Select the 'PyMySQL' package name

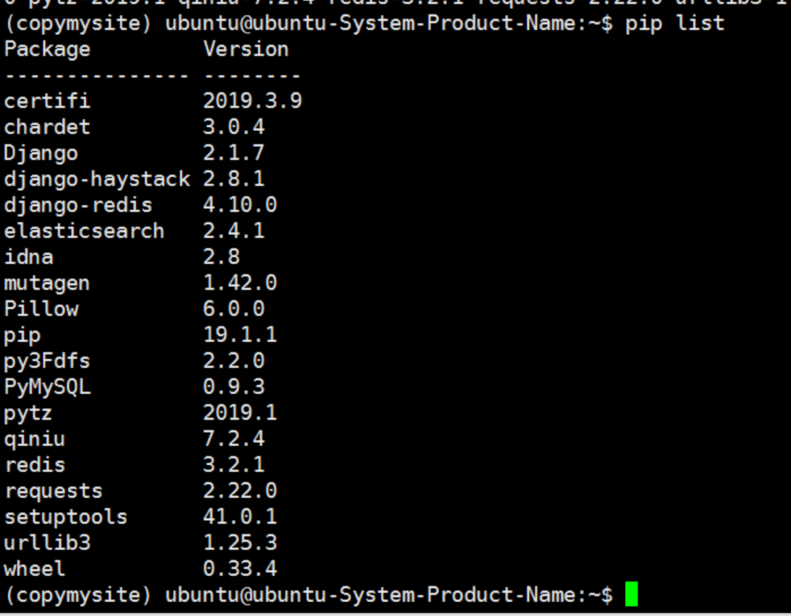point(47,388)
